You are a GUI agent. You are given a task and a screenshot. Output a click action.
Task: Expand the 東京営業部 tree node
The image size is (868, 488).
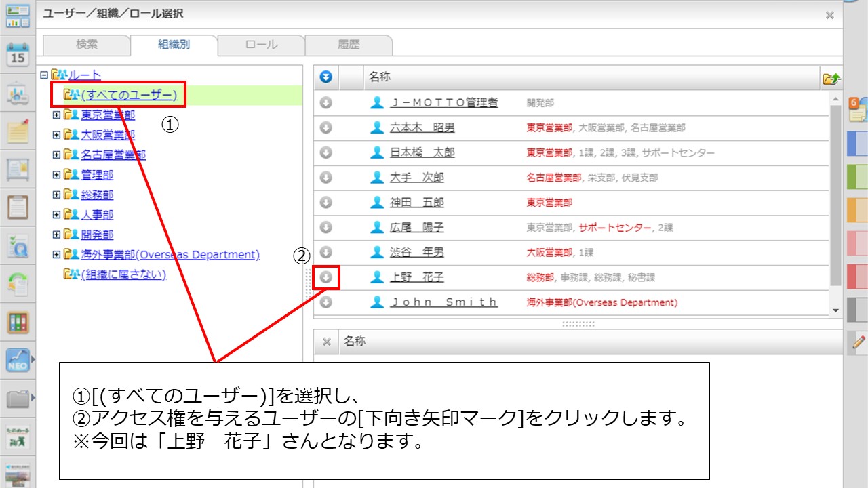(56, 115)
